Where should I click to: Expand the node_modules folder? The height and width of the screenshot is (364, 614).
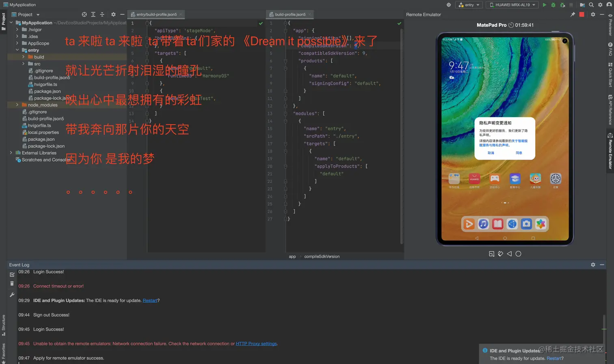point(17,105)
